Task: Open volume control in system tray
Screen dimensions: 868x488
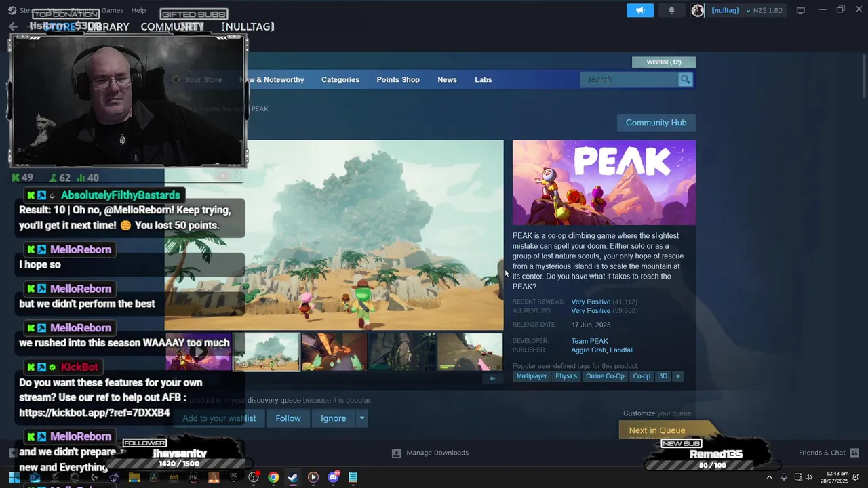Action: pyautogui.click(x=808, y=477)
